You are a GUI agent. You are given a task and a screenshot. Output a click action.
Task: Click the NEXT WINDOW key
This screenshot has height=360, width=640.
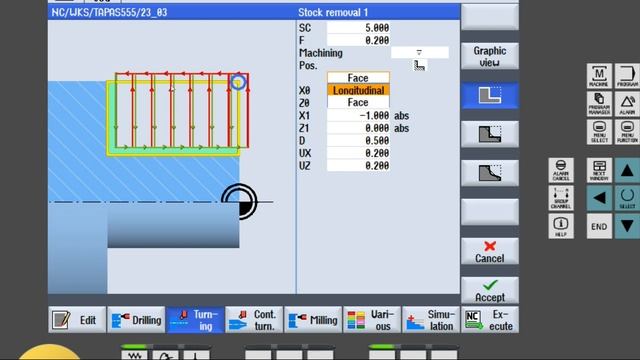click(x=599, y=170)
